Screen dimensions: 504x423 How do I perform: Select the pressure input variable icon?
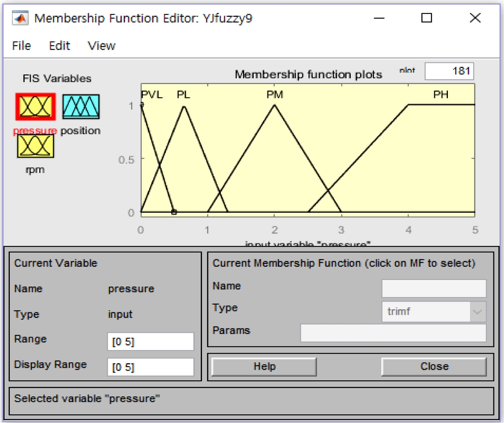pyautogui.click(x=35, y=107)
